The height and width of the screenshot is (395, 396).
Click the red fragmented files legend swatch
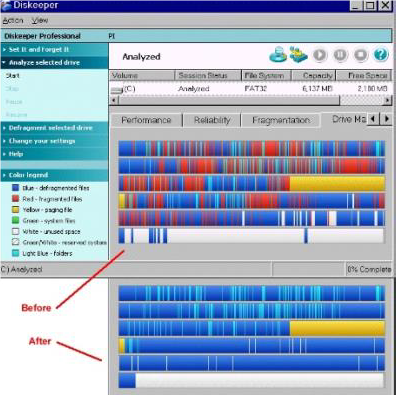(x=15, y=199)
